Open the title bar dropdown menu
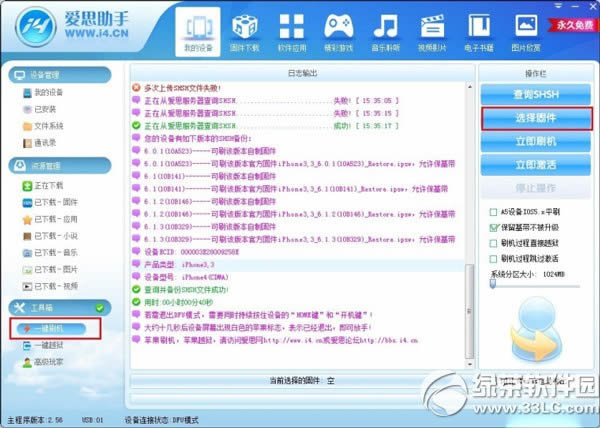600x428 pixels. click(x=558, y=5)
